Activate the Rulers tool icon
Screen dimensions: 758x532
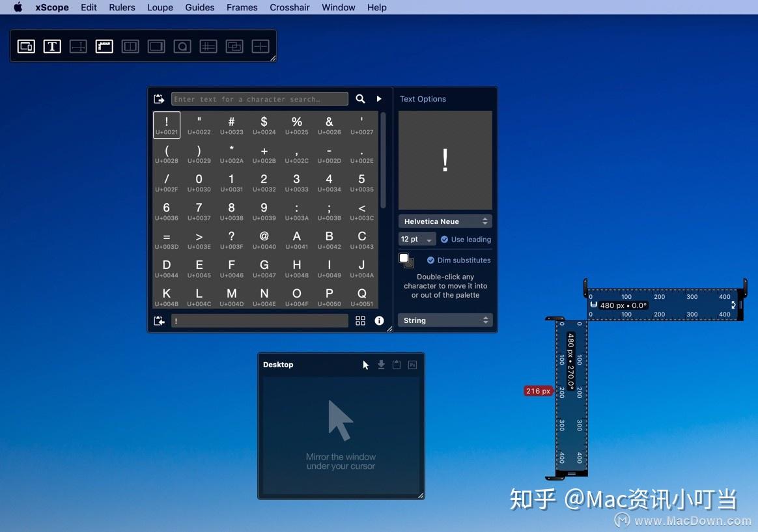[x=104, y=46]
